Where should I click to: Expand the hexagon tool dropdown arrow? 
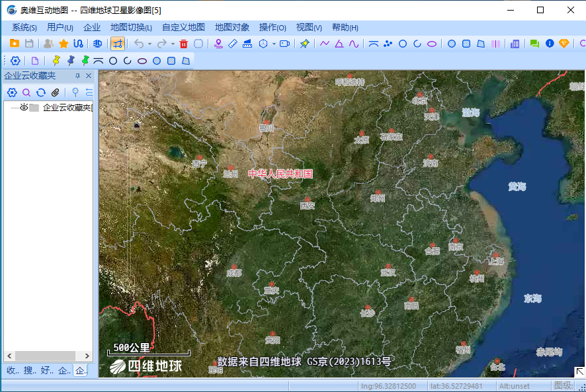coord(273,44)
